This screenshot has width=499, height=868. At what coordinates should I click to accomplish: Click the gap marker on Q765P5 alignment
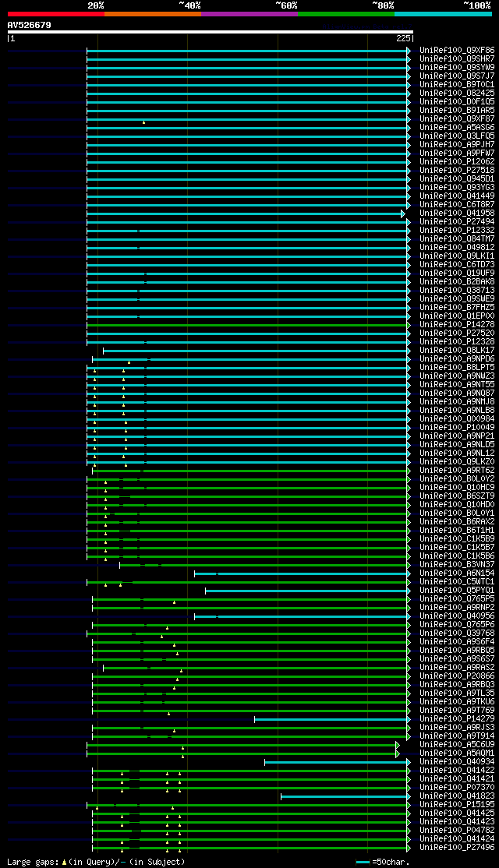point(174,602)
